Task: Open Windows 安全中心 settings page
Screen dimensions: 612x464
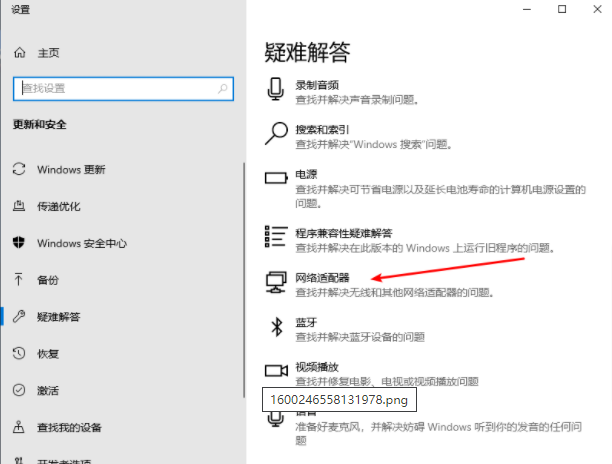Action: 82,243
